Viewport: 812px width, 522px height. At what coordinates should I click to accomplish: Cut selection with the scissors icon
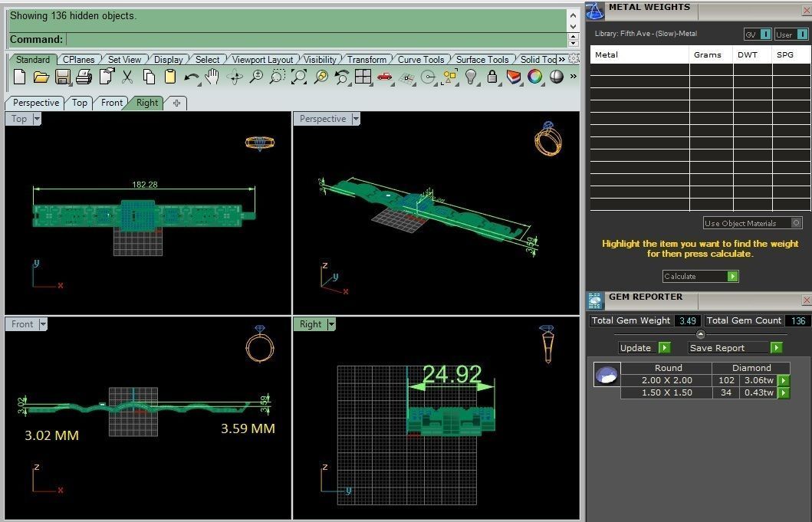(127, 77)
